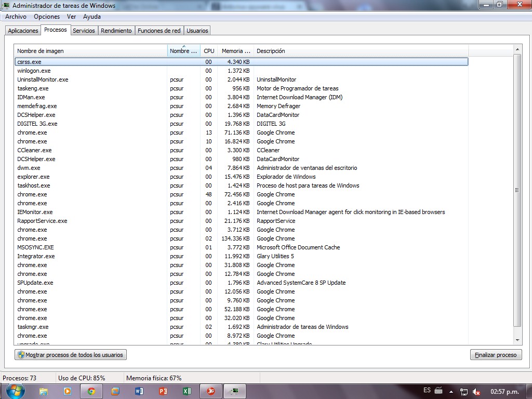Click the 'Procesos: 73' status bar entry
The height and width of the screenshot is (399, 532).
pos(19,378)
